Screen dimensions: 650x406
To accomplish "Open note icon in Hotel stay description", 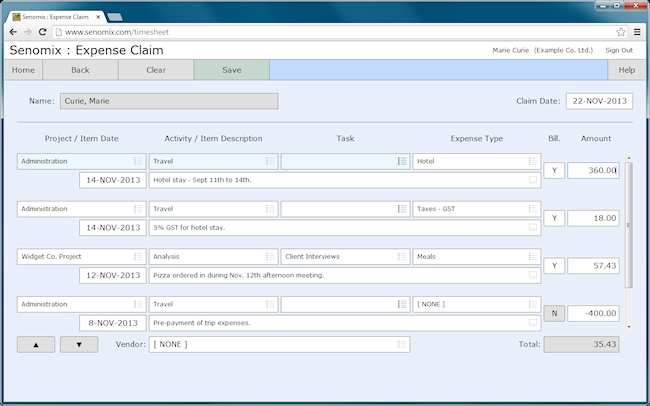I will (x=533, y=180).
